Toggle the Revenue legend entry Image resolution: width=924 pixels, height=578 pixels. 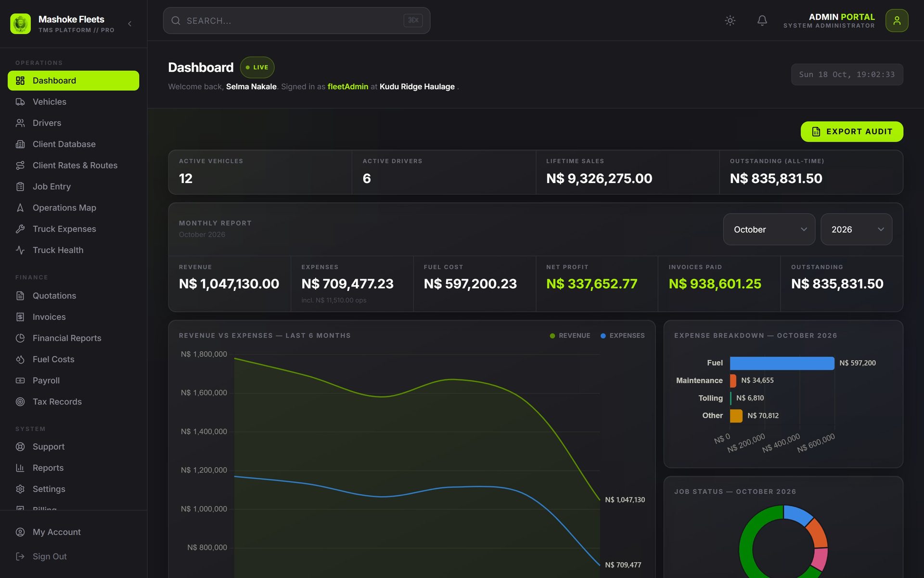(x=570, y=336)
